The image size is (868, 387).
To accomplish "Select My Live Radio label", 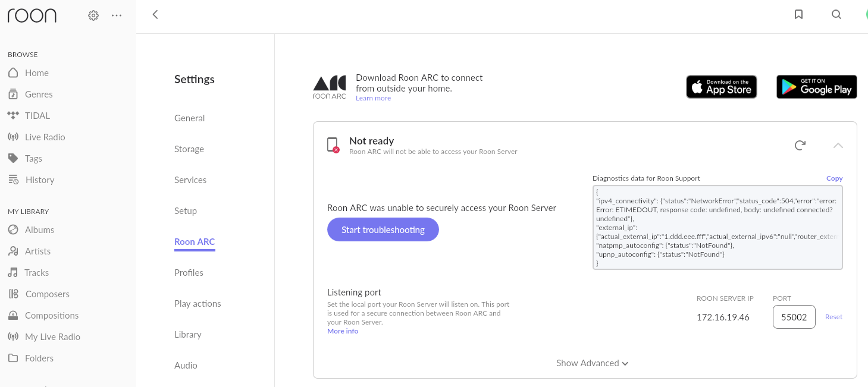I will pos(52,336).
